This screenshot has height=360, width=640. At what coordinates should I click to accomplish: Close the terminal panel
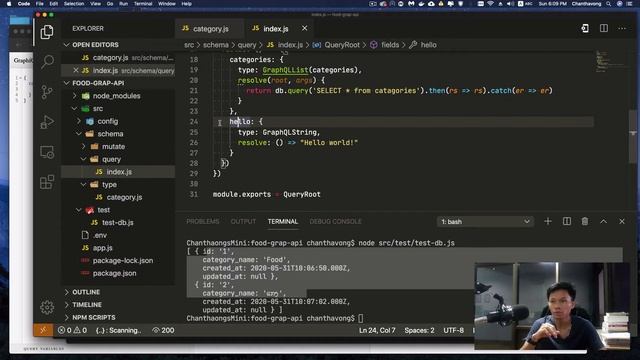(622, 221)
